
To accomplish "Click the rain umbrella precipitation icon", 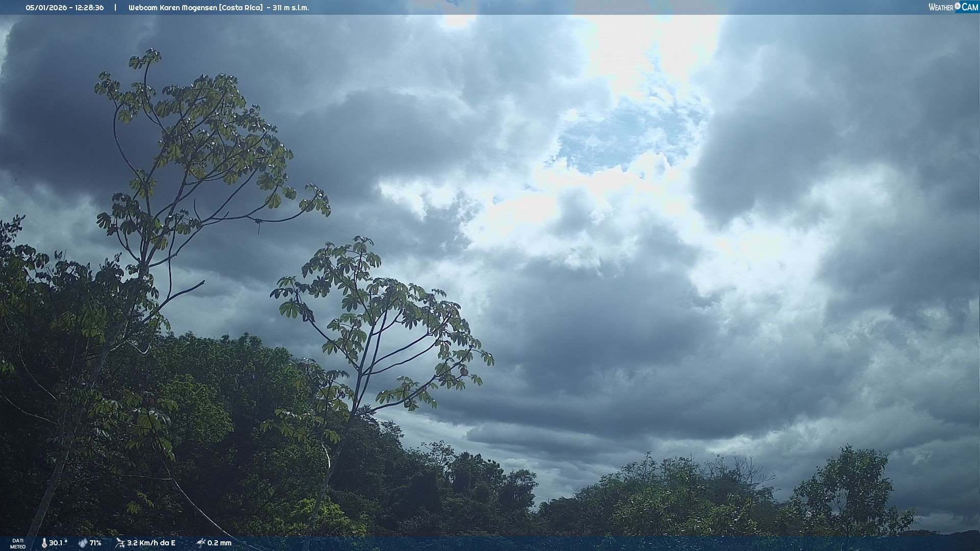I will 201,543.
